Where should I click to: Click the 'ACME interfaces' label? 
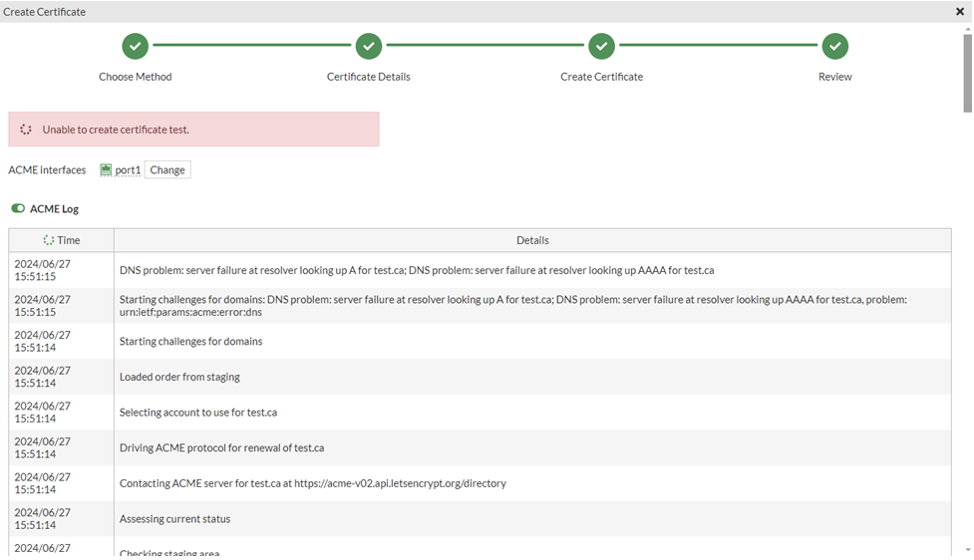pyautogui.click(x=47, y=170)
